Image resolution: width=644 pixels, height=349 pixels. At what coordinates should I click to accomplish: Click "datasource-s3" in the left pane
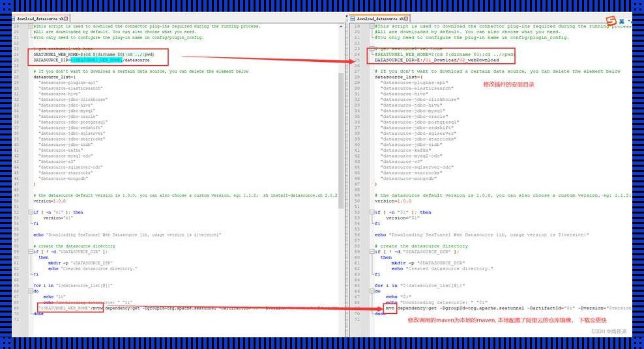[x=57, y=161]
